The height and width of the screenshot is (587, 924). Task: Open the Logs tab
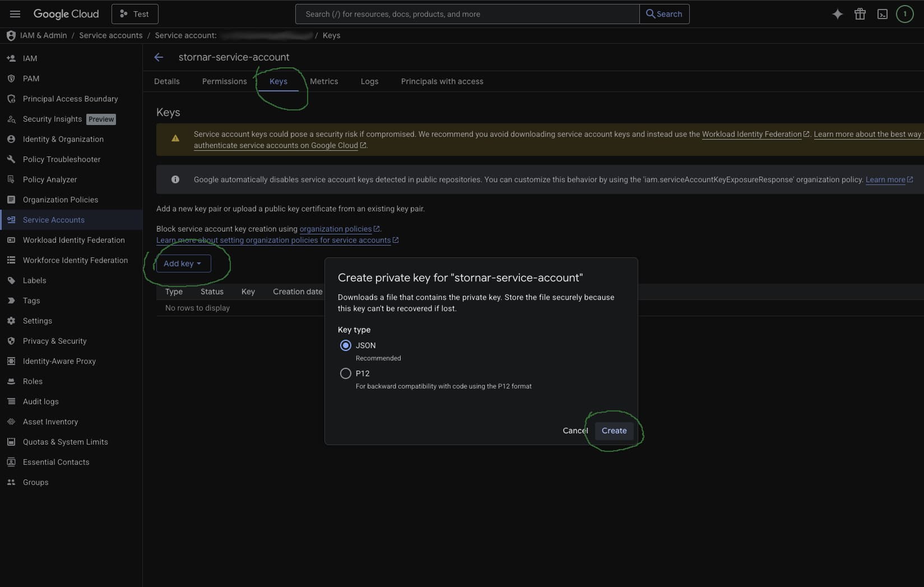pyautogui.click(x=369, y=81)
